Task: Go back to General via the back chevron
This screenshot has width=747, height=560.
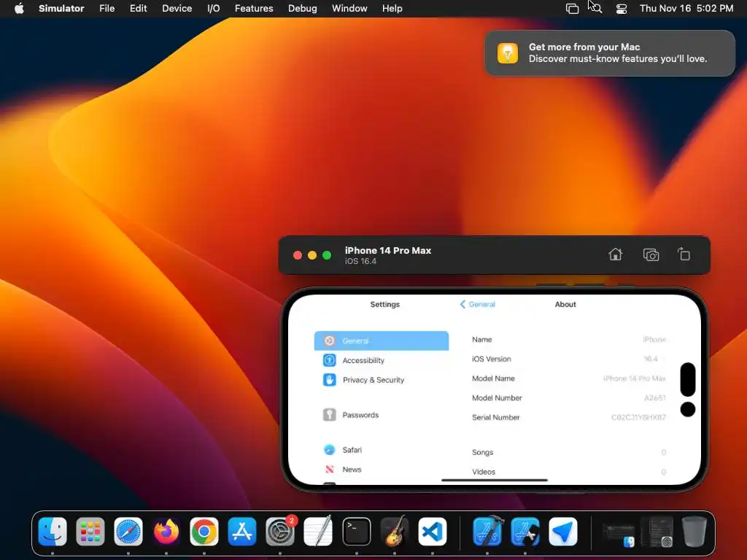Action: [x=477, y=304]
